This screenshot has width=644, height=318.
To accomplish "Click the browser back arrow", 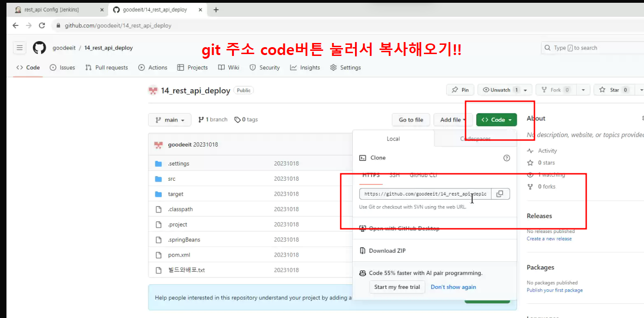I will click(x=15, y=25).
